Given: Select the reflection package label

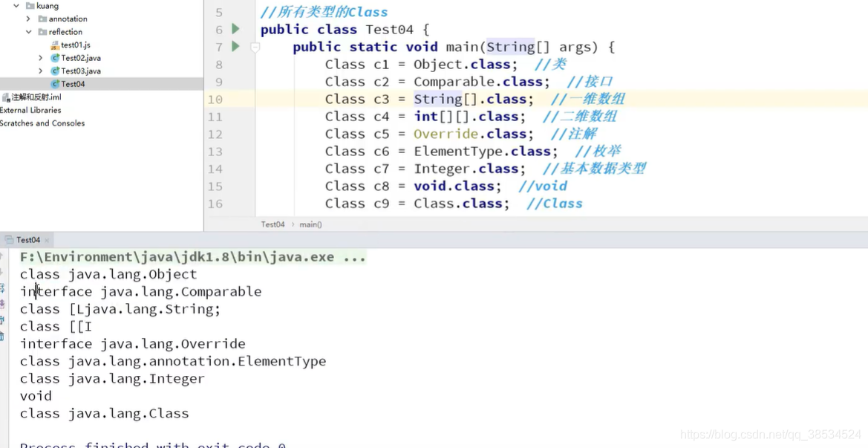Looking at the screenshot, I should tap(65, 31).
